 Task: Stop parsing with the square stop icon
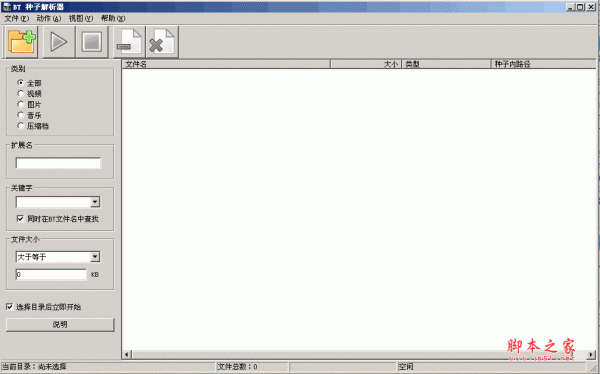pos(91,42)
